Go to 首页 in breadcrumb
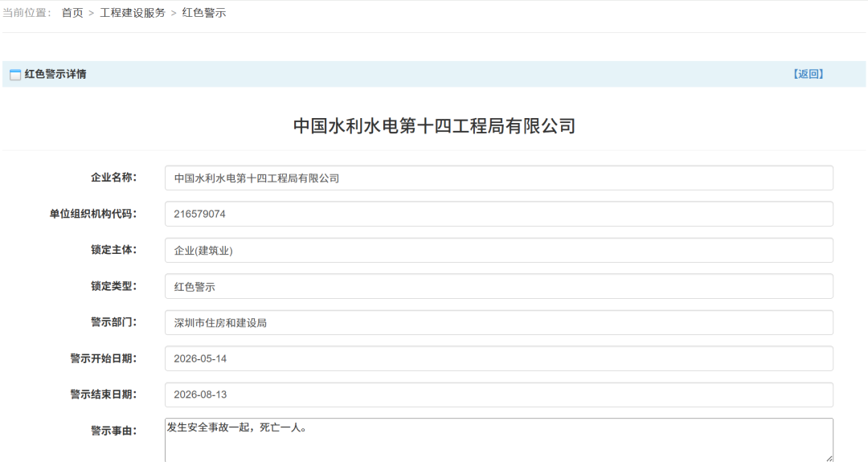This screenshot has height=462, width=868. pyautogui.click(x=72, y=13)
